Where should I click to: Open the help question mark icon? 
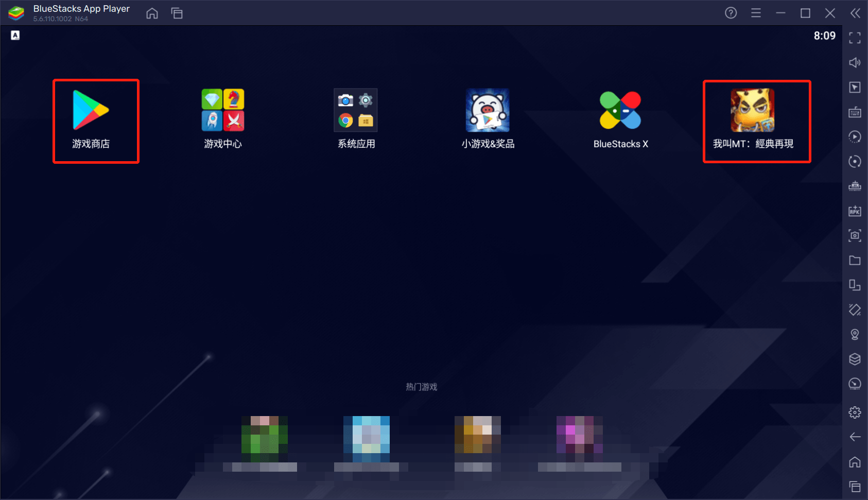point(731,13)
